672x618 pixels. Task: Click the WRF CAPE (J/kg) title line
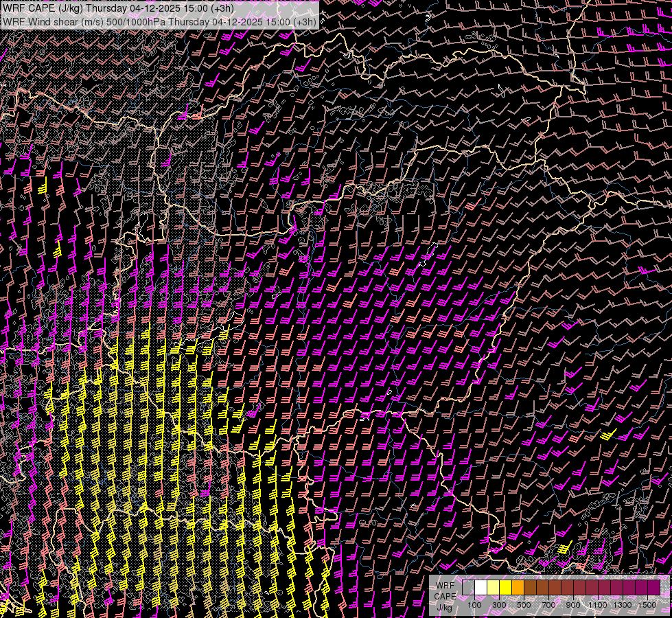point(118,8)
